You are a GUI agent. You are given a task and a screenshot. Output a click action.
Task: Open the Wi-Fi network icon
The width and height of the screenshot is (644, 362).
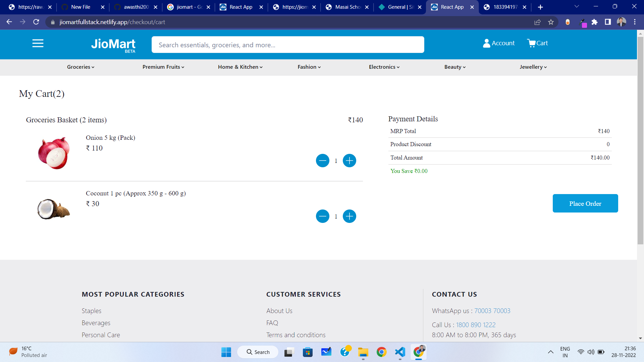[581, 352]
